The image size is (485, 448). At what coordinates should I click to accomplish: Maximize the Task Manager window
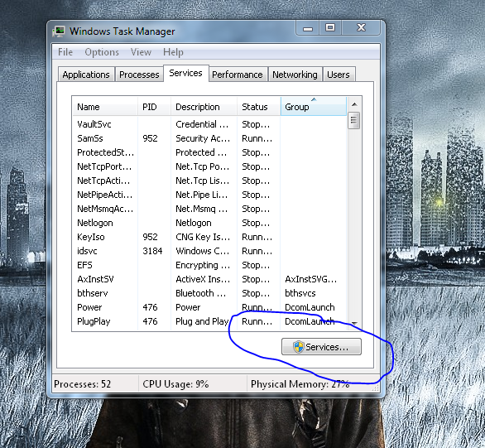click(x=330, y=28)
